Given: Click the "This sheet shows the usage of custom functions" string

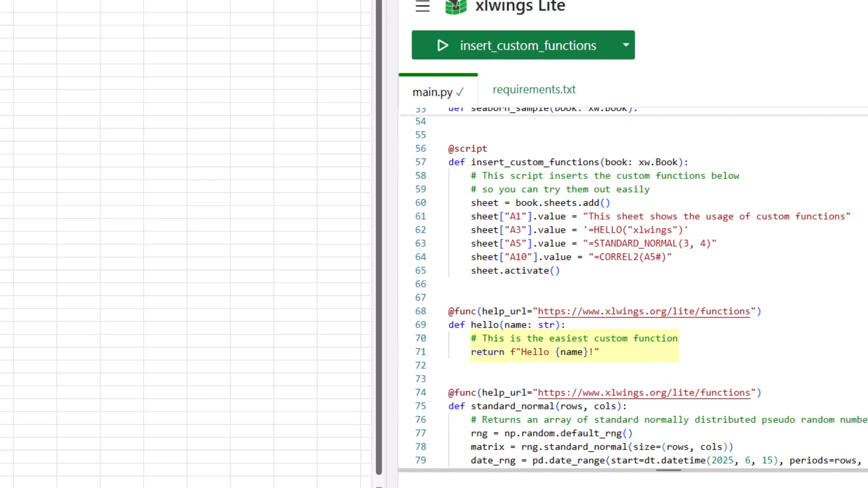Looking at the screenshot, I should 717,216.
